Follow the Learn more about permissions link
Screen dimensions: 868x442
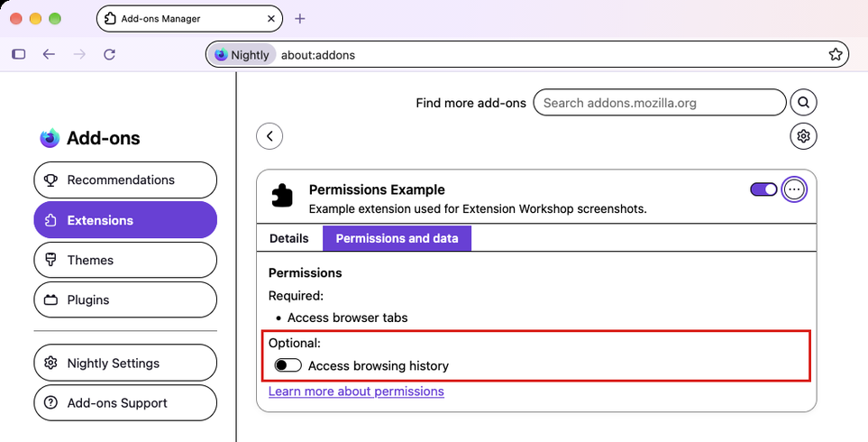pyautogui.click(x=356, y=391)
